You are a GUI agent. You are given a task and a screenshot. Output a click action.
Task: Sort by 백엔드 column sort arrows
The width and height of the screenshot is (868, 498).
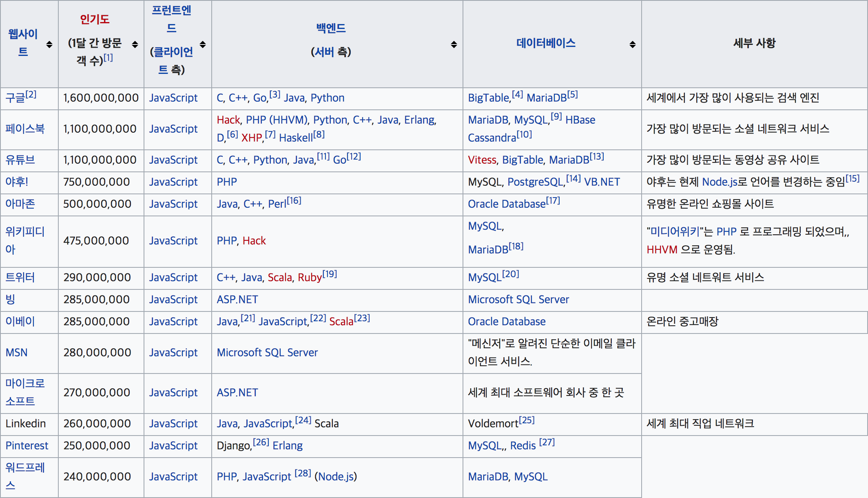454,44
